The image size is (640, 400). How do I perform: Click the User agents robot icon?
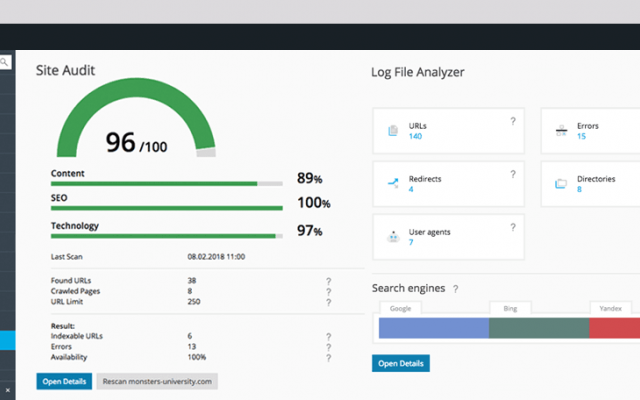click(393, 236)
